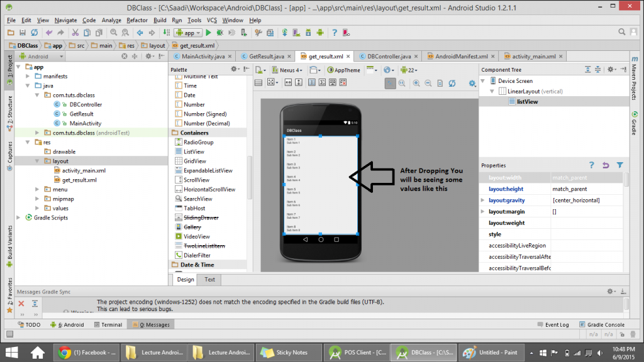
Task: Open the Gradle Console
Action: [602, 325]
